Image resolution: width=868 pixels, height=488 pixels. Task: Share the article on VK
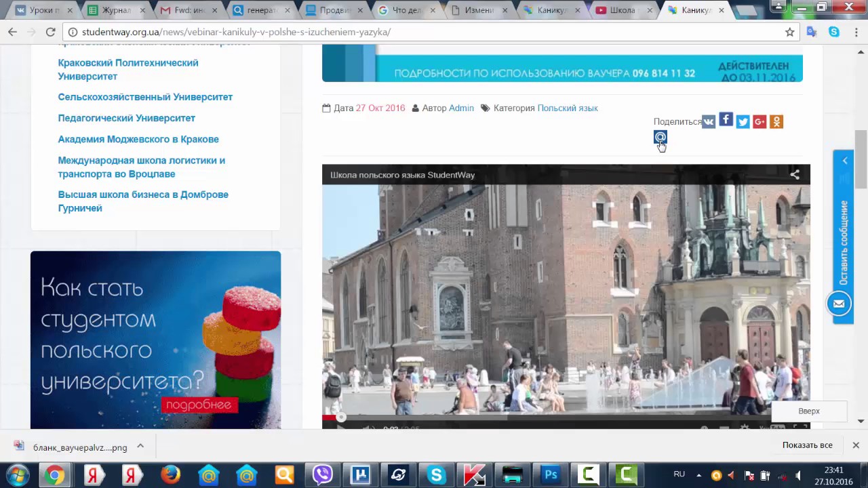pyautogui.click(x=709, y=122)
